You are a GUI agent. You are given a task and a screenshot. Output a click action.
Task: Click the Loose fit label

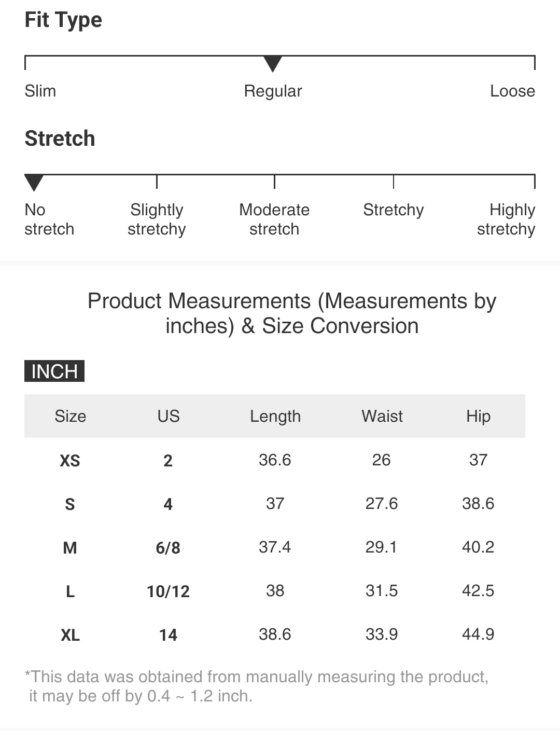pos(512,91)
